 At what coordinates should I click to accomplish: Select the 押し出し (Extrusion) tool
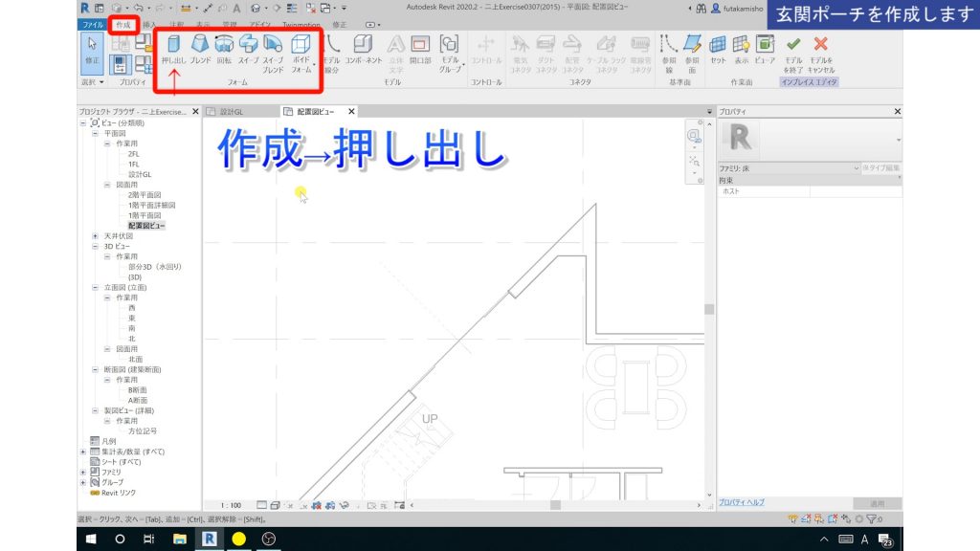[x=172, y=53]
